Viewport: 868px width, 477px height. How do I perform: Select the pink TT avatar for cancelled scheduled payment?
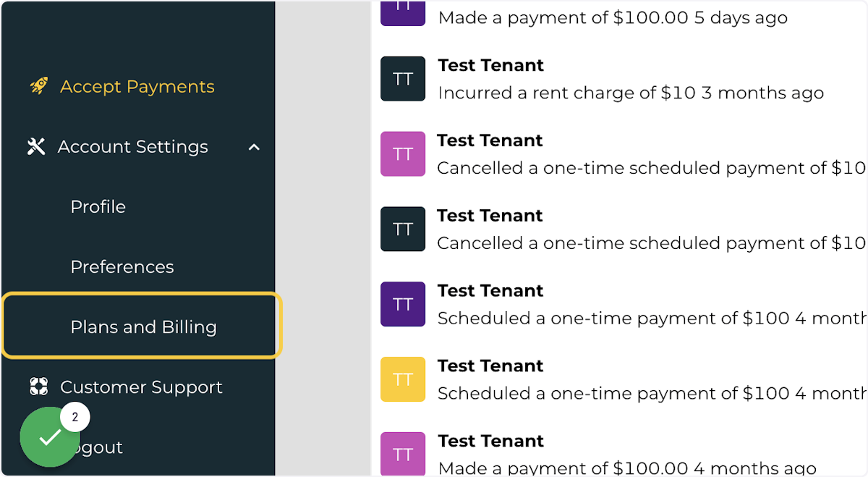tap(402, 153)
